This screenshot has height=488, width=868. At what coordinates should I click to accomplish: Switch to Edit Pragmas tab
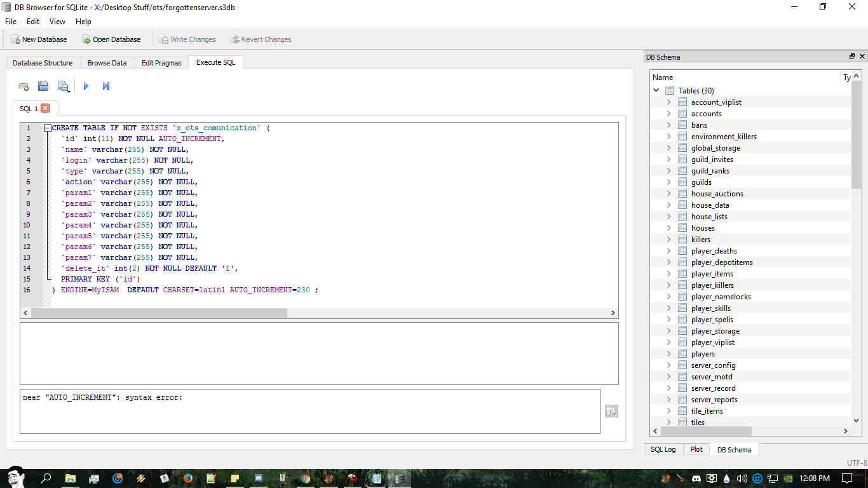pos(161,63)
